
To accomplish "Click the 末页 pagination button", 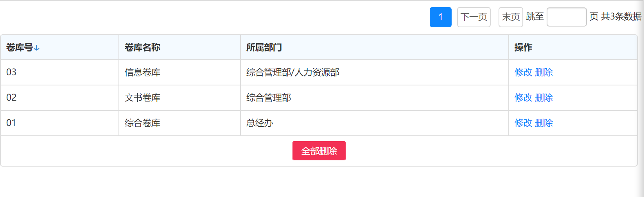I will click(x=511, y=17).
